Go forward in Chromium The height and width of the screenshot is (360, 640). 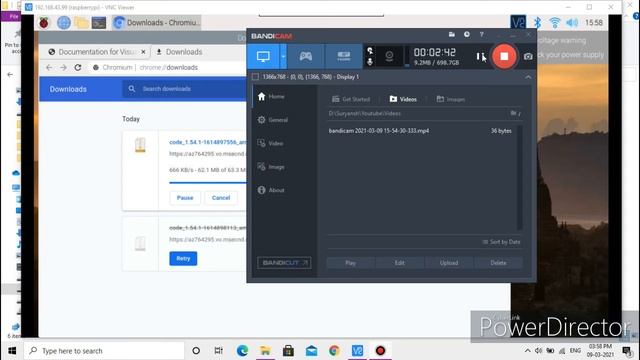[x=63, y=67]
